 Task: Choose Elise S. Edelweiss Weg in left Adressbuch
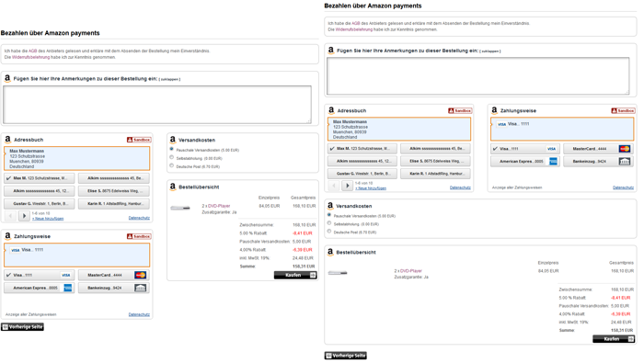(x=114, y=191)
